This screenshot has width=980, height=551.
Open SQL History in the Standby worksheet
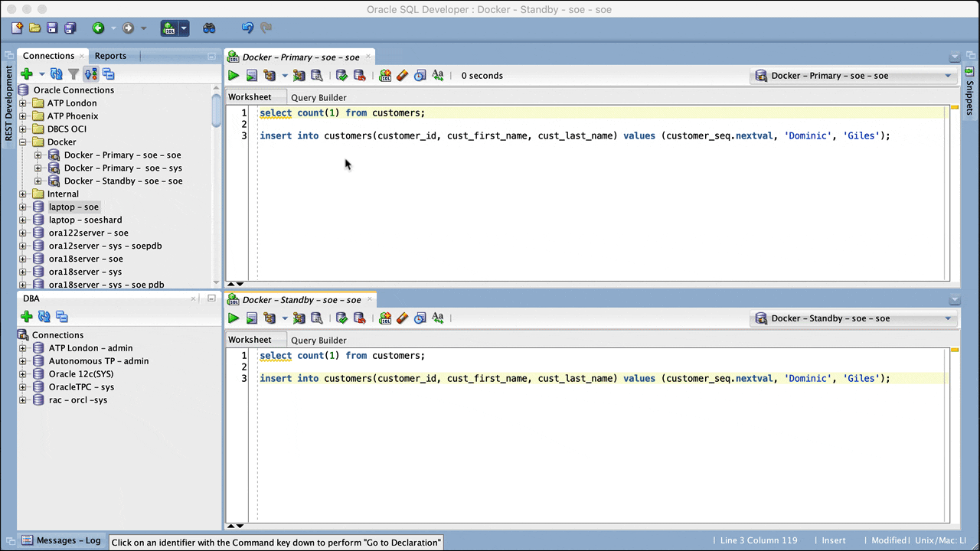[x=420, y=318]
